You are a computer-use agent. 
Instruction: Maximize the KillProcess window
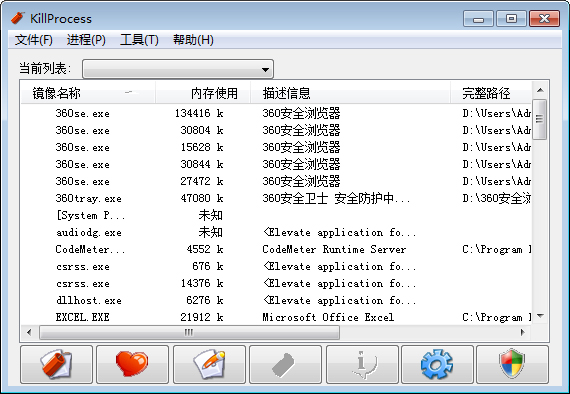pos(511,19)
